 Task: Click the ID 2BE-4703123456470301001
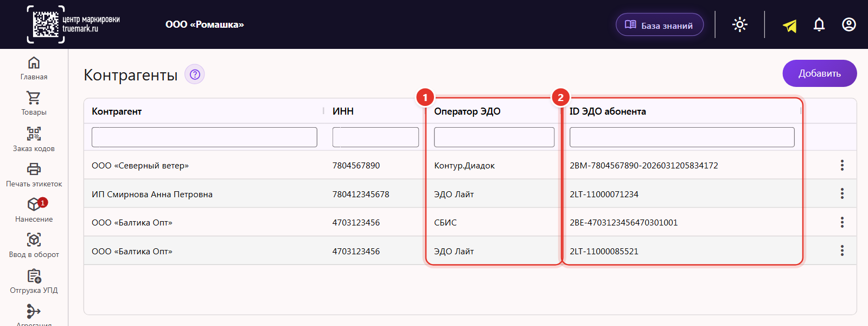point(623,223)
